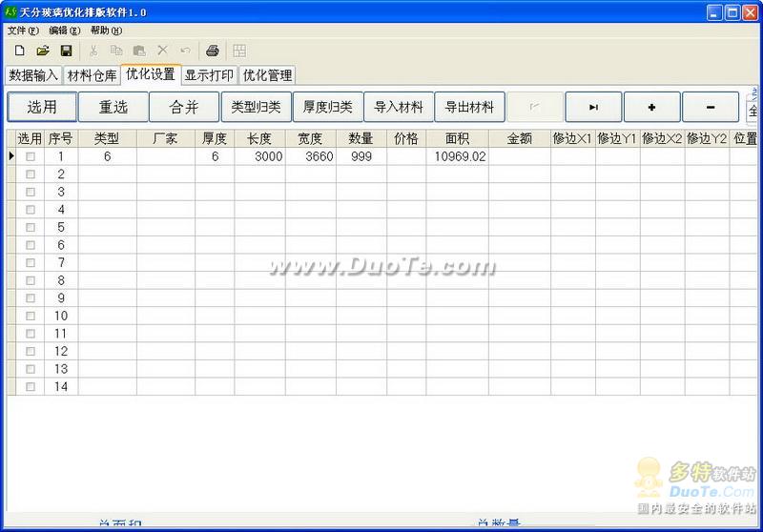This screenshot has width=763, height=532.
Task: Tick the 选用 checkbox in row 9
Action: coord(31,298)
